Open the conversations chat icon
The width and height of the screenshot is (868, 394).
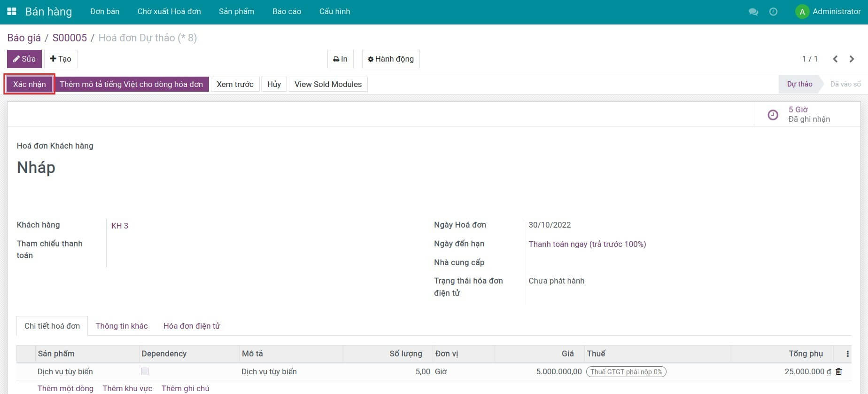[753, 12]
